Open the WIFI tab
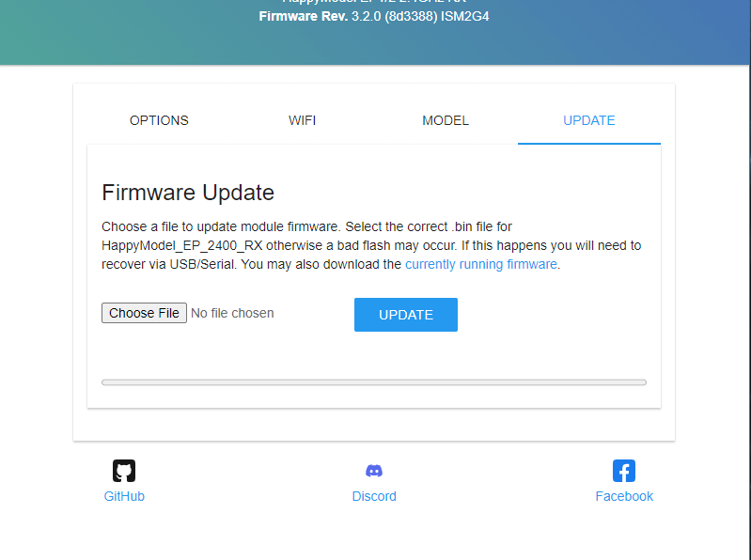 [303, 120]
